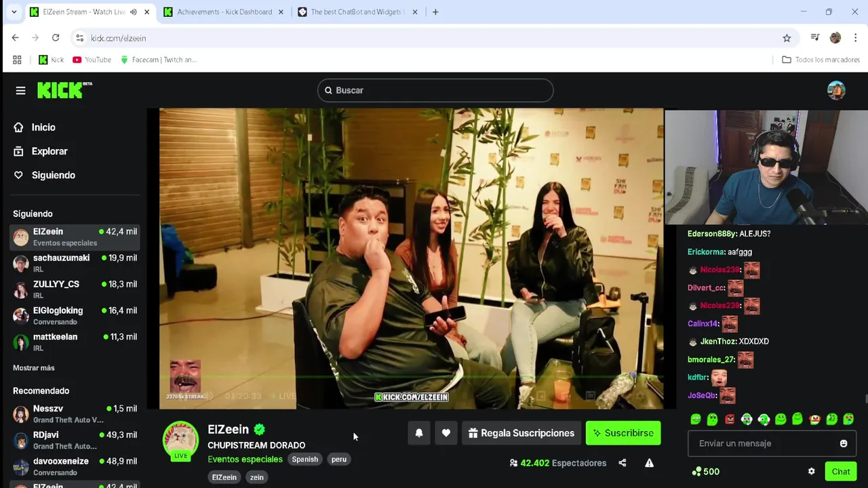The image size is (868, 488).
Task: Click the Eventos especiales category link
Action: tap(245, 460)
